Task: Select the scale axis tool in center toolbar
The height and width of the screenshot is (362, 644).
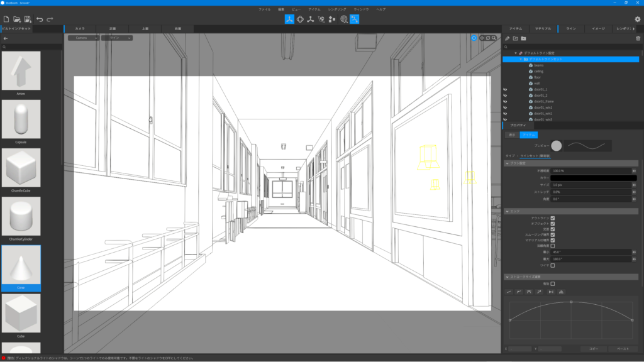Action: [x=311, y=19]
